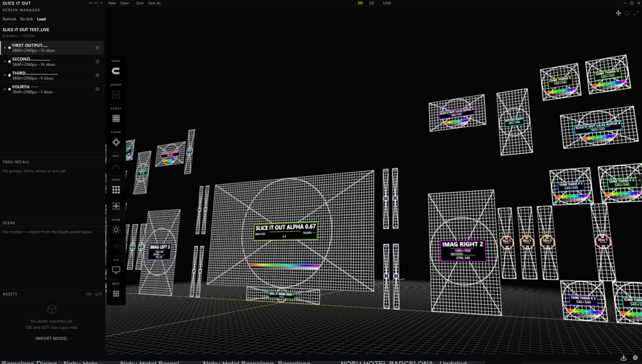Click the New menu item
The image size is (642, 364).
click(x=112, y=3)
